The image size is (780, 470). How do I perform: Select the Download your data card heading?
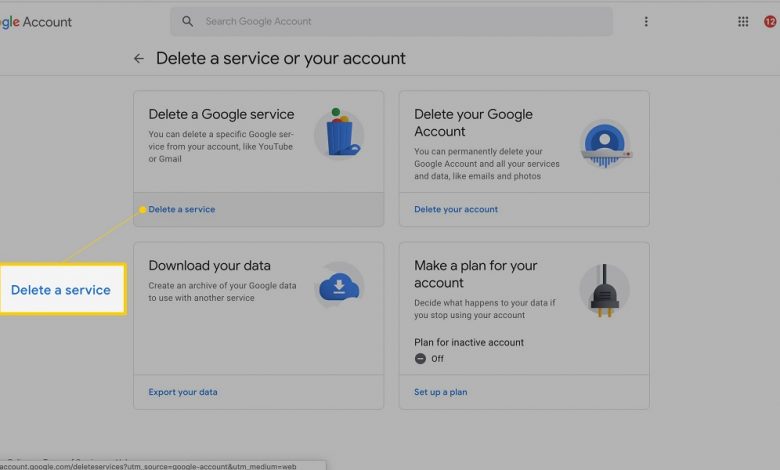point(209,266)
